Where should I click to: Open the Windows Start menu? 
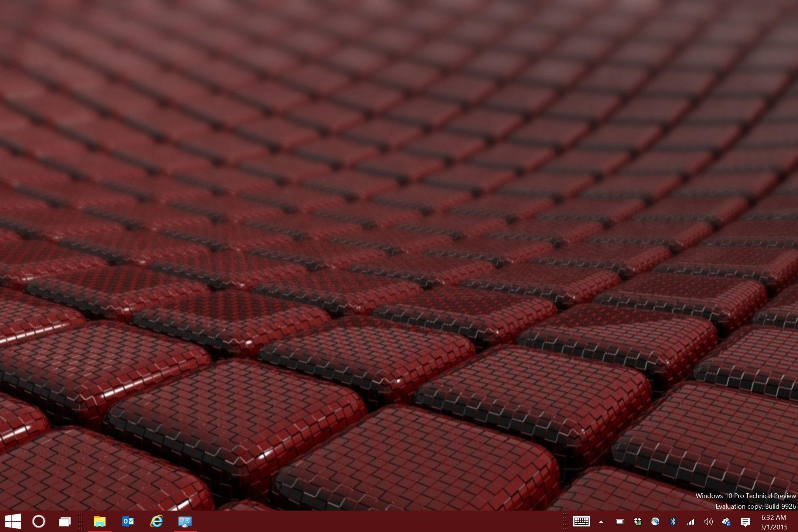click(x=13, y=521)
